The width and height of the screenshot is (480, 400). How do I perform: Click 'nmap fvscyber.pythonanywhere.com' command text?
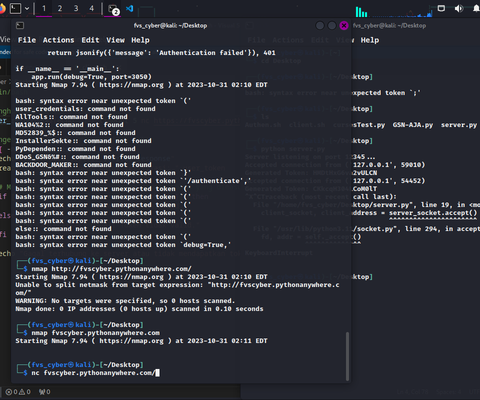click(96, 333)
